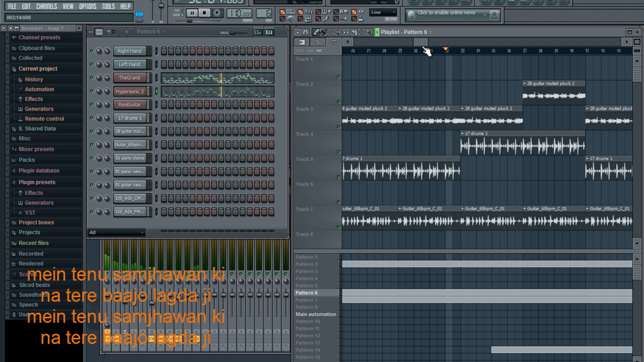Open the Line snap dropdown

(383, 12)
